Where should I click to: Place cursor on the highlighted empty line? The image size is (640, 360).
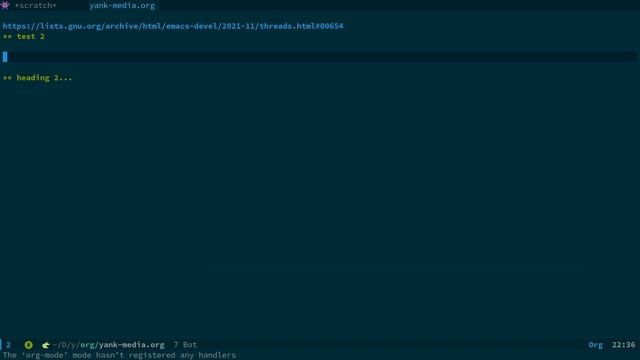coord(320,57)
